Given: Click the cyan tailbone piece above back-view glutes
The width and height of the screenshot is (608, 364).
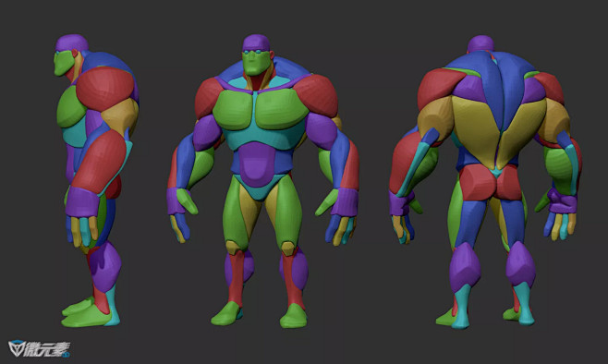Looking at the screenshot, I should (x=496, y=172).
